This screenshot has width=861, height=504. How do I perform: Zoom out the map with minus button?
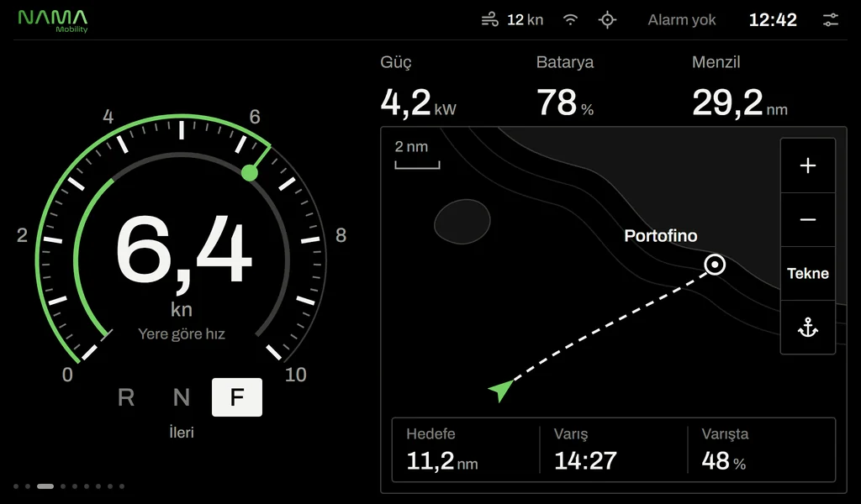coord(808,220)
